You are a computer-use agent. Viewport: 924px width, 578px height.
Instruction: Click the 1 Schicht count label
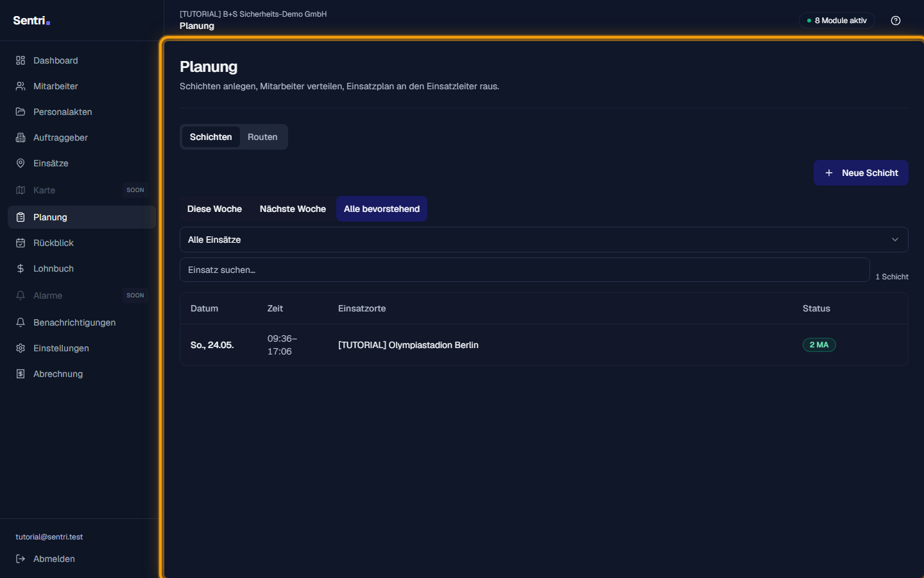tap(892, 277)
